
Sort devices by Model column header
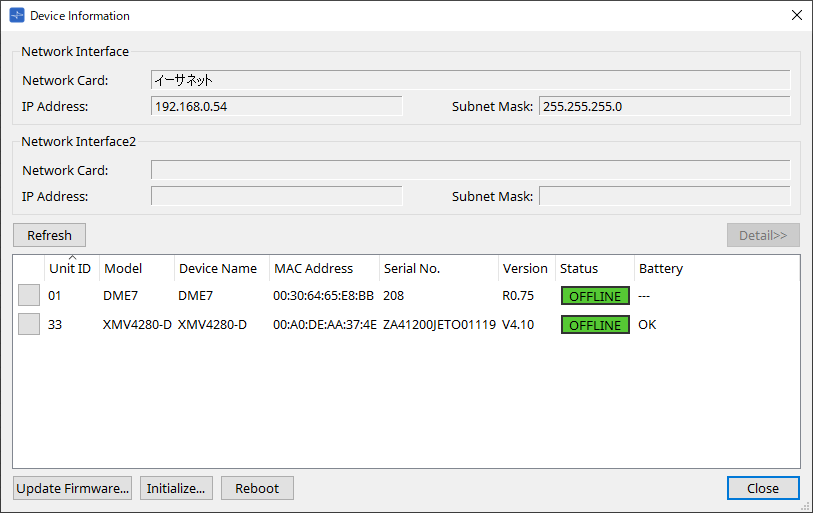[123, 269]
